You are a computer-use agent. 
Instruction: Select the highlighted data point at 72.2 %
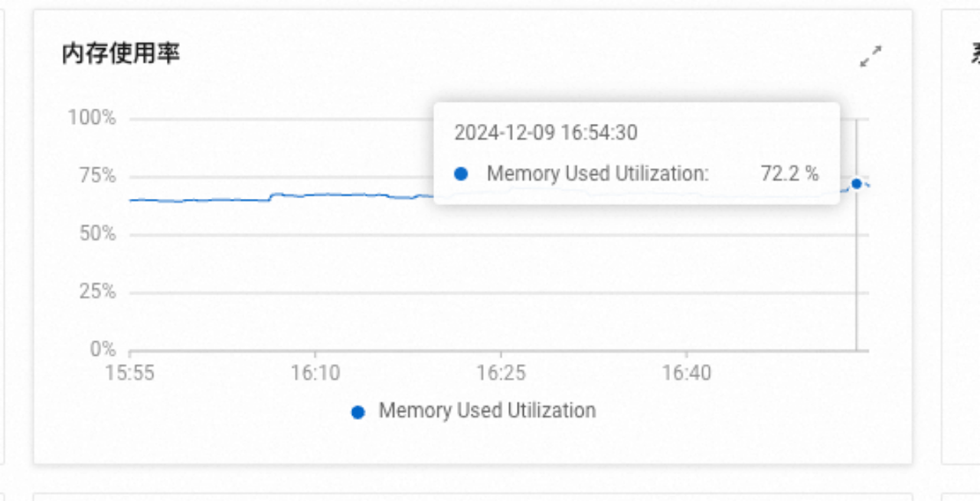point(856,184)
